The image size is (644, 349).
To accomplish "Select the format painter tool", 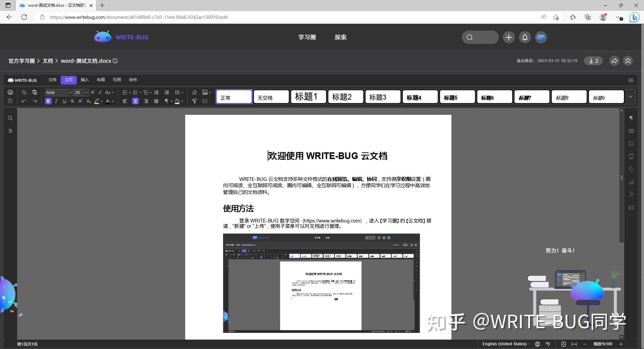I will [195, 101].
